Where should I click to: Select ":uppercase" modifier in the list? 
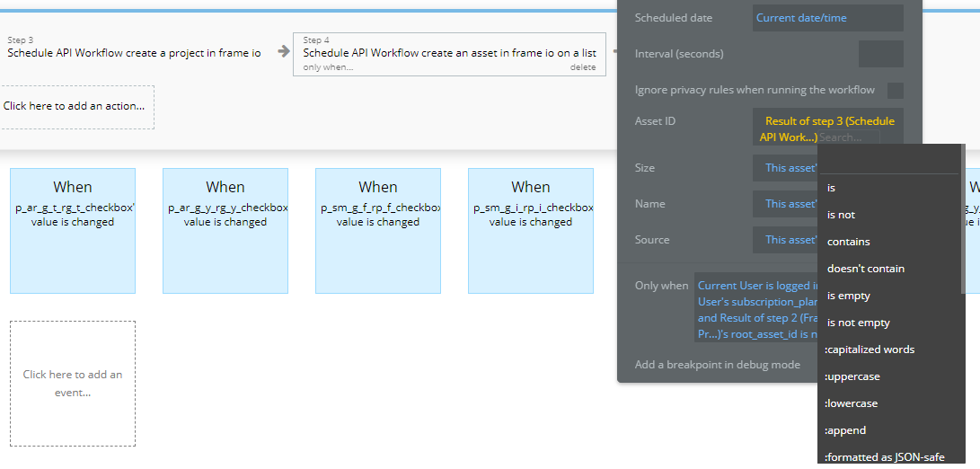852,376
